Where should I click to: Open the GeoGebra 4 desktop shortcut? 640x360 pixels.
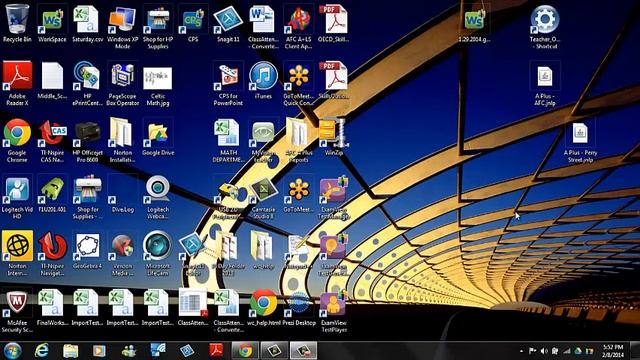[x=87, y=250]
